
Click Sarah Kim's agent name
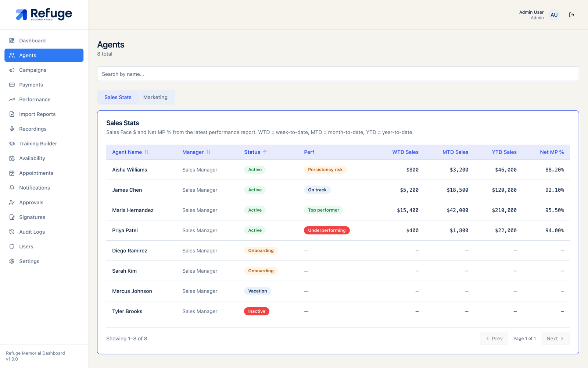click(x=124, y=271)
